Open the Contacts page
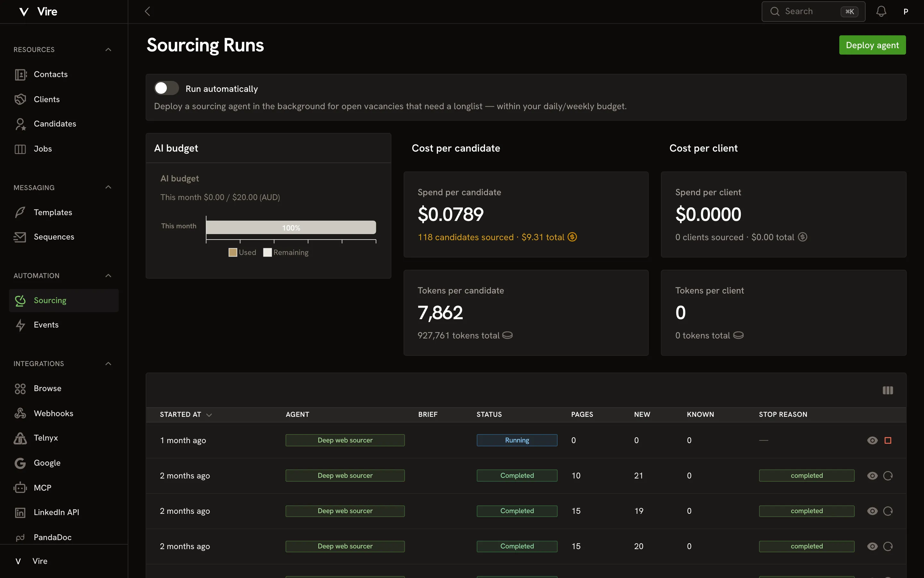This screenshot has width=924, height=578. coord(64,74)
